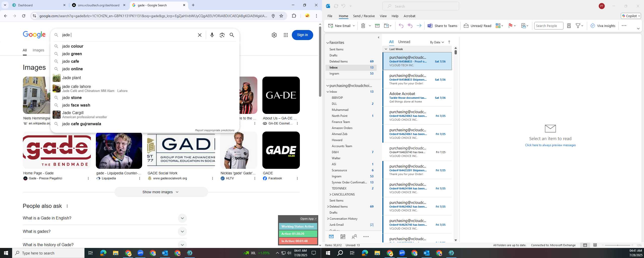Open more navigation options in Outlook
This screenshot has width=644, height=258.
pos(366,237)
